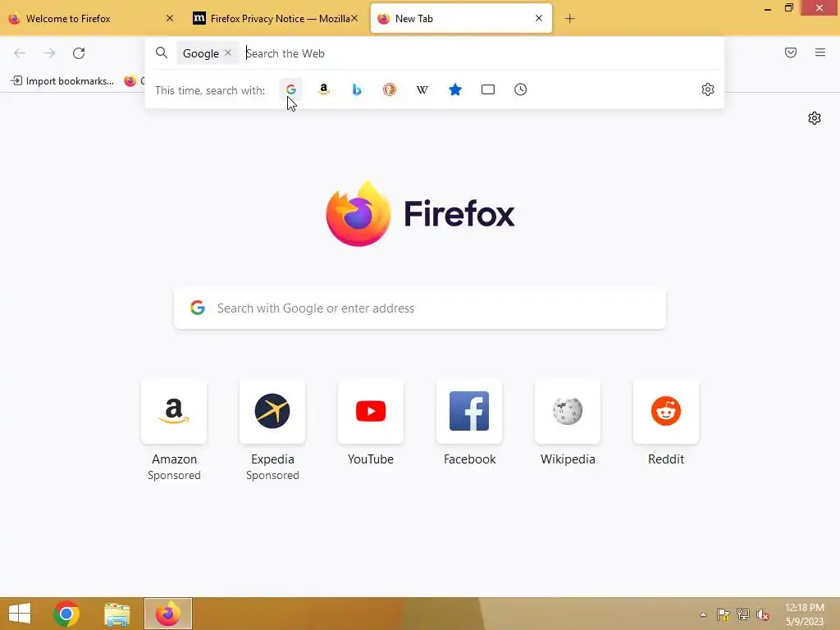The width and height of the screenshot is (840, 630).
Task: Open Action Center flag tray icon
Action: click(724, 614)
